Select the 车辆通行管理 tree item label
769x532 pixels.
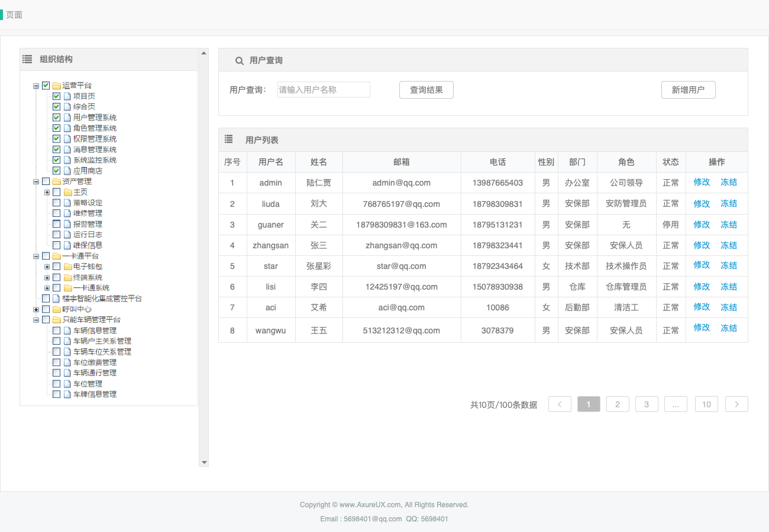pos(95,373)
